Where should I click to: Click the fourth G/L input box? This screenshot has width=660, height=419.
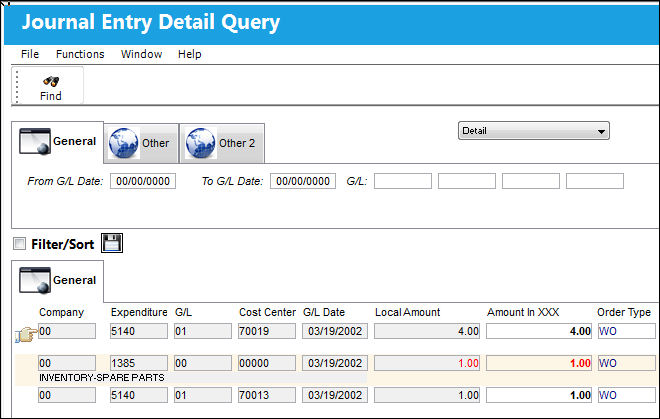click(595, 181)
